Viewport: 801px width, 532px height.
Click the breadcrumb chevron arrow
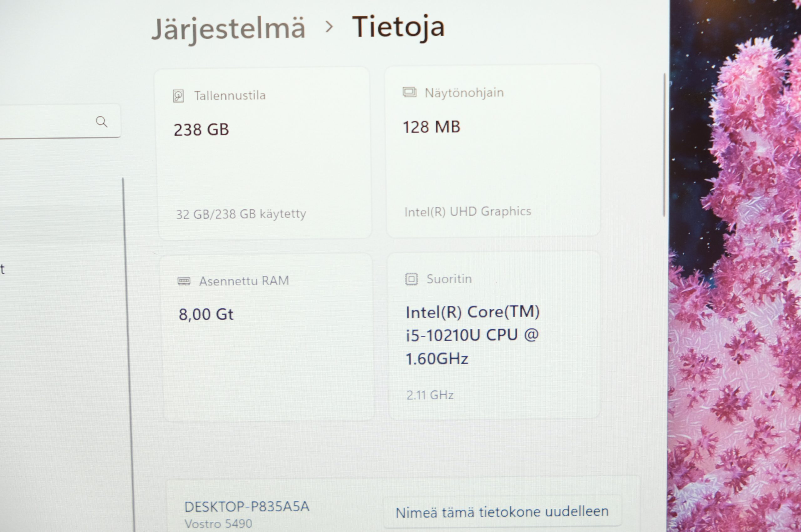pos(328,27)
